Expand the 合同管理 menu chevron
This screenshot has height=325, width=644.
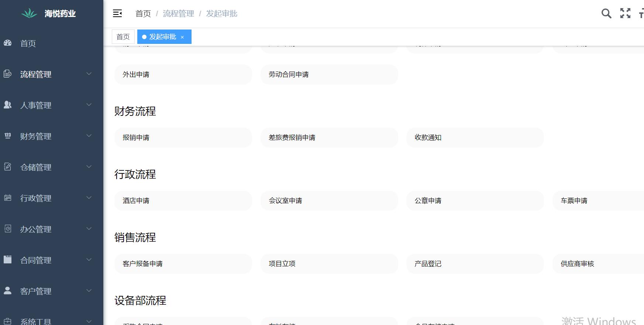89,260
